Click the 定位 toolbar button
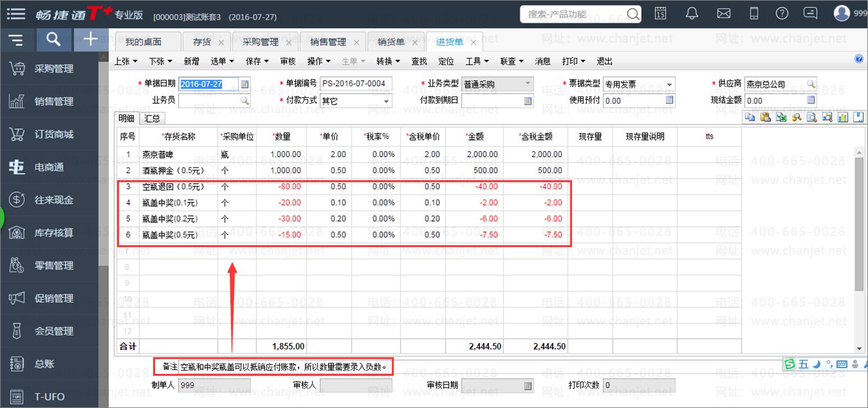 tap(446, 61)
